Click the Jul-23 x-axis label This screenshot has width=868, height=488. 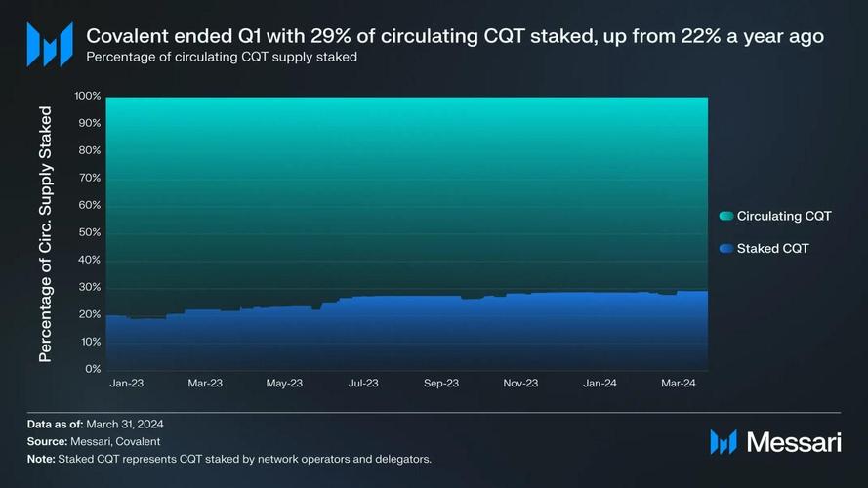click(363, 383)
